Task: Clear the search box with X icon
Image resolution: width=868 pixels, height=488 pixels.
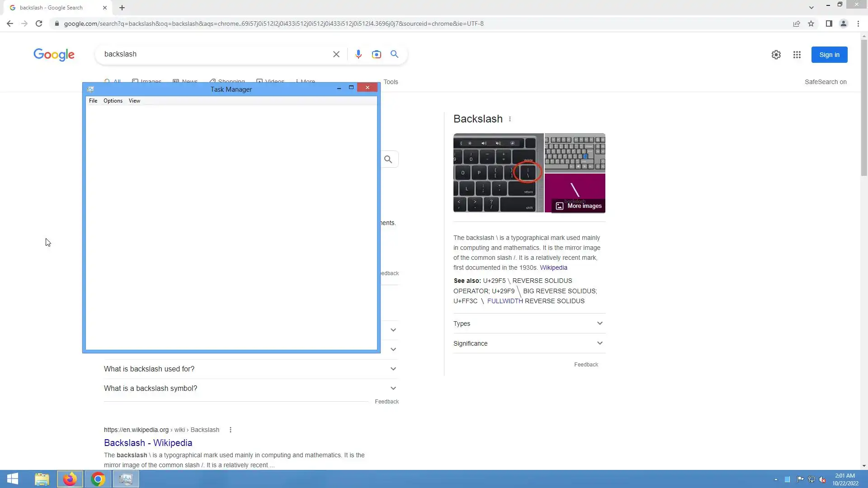Action: [x=336, y=54]
